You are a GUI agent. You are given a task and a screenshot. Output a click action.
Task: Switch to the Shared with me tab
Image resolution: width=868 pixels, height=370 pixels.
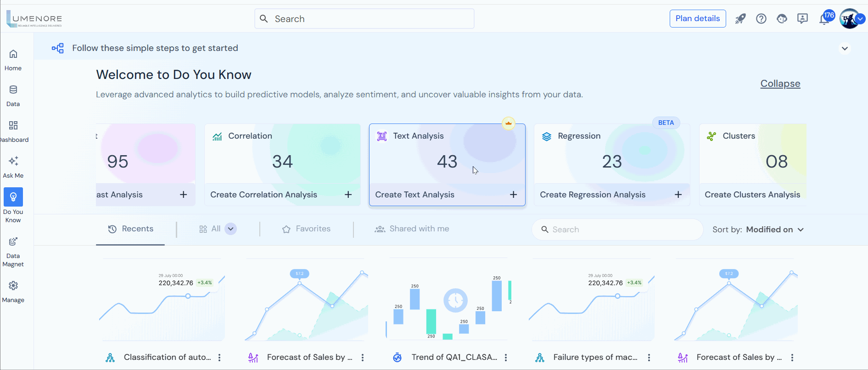pyautogui.click(x=412, y=229)
